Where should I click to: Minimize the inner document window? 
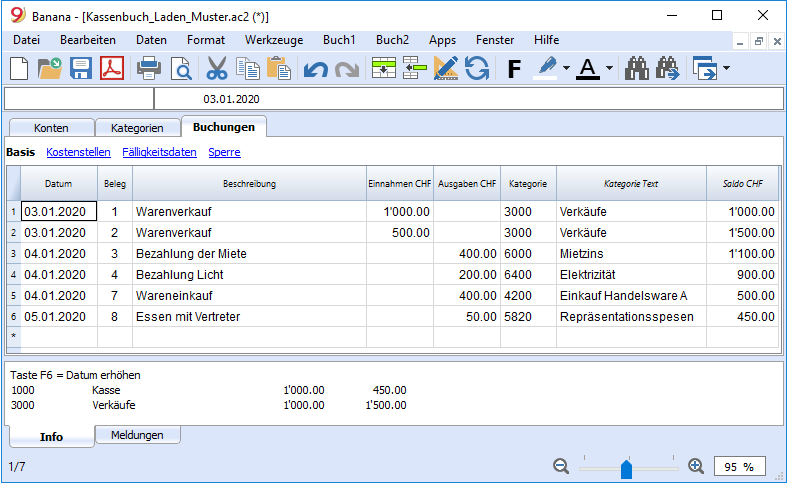pos(740,42)
